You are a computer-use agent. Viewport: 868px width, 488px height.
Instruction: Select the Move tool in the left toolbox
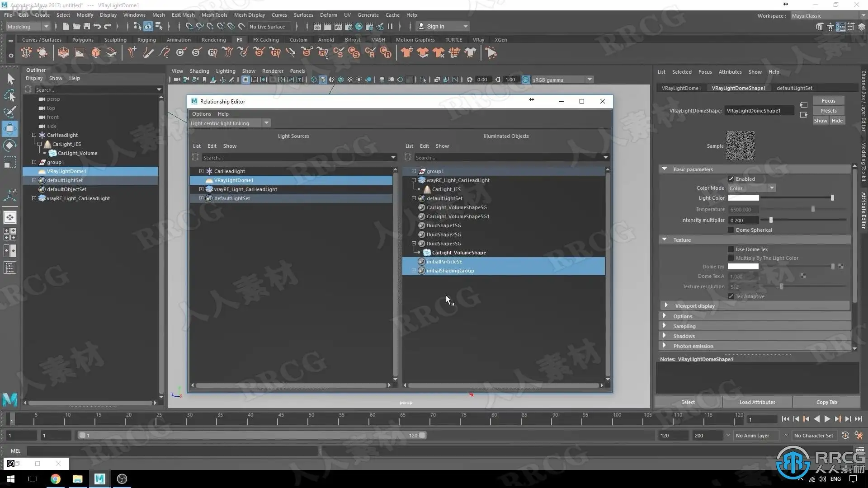pyautogui.click(x=10, y=129)
